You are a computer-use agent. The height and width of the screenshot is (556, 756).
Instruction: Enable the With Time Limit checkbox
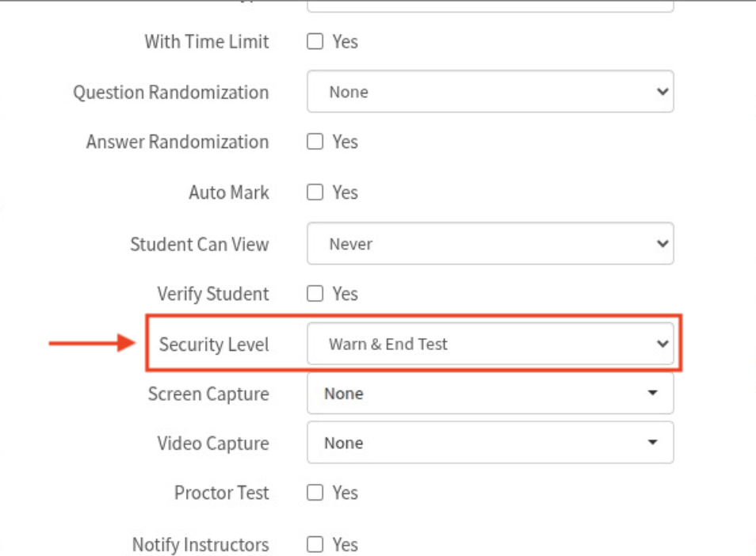pyautogui.click(x=315, y=42)
